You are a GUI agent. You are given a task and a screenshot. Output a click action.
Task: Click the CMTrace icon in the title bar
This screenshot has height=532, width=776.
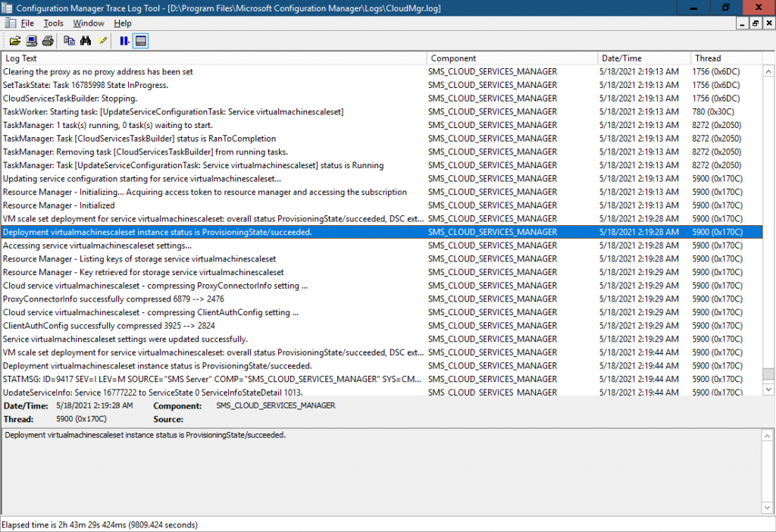point(8,8)
